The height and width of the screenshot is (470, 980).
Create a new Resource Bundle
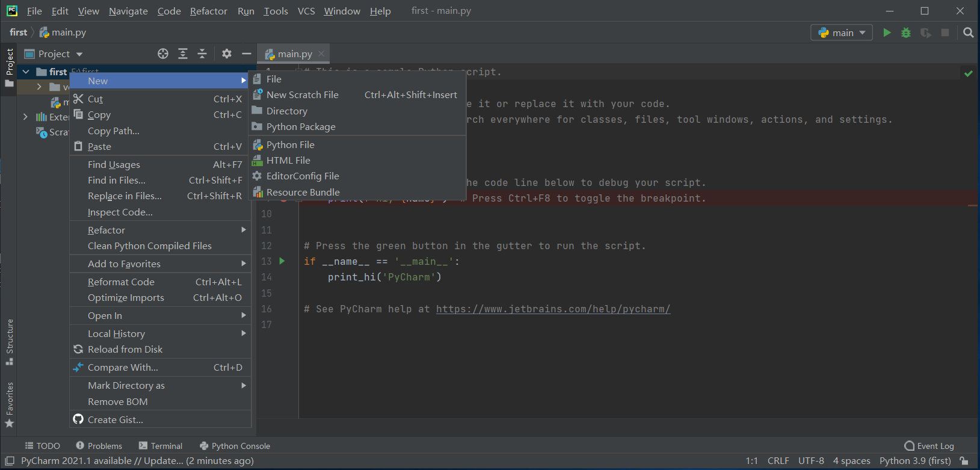(x=357, y=192)
